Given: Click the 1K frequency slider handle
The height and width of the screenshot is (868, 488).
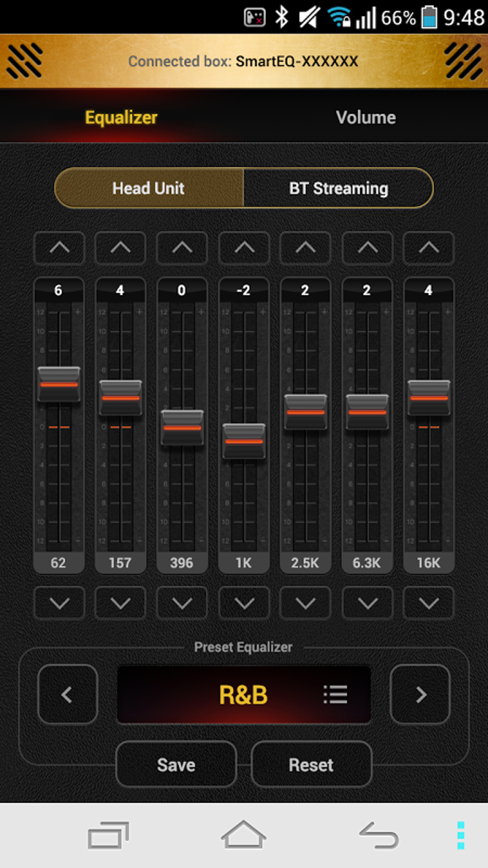Looking at the screenshot, I should (x=244, y=440).
